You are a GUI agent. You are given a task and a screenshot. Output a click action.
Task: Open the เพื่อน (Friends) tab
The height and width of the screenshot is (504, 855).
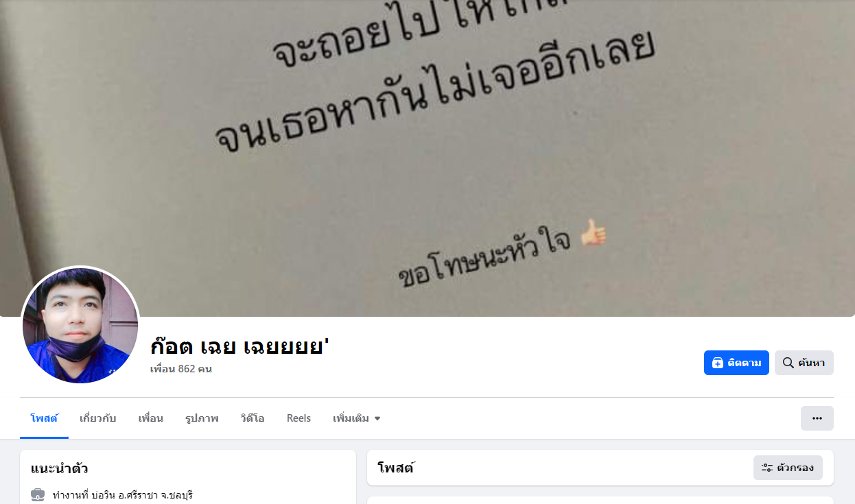(151, 418)
